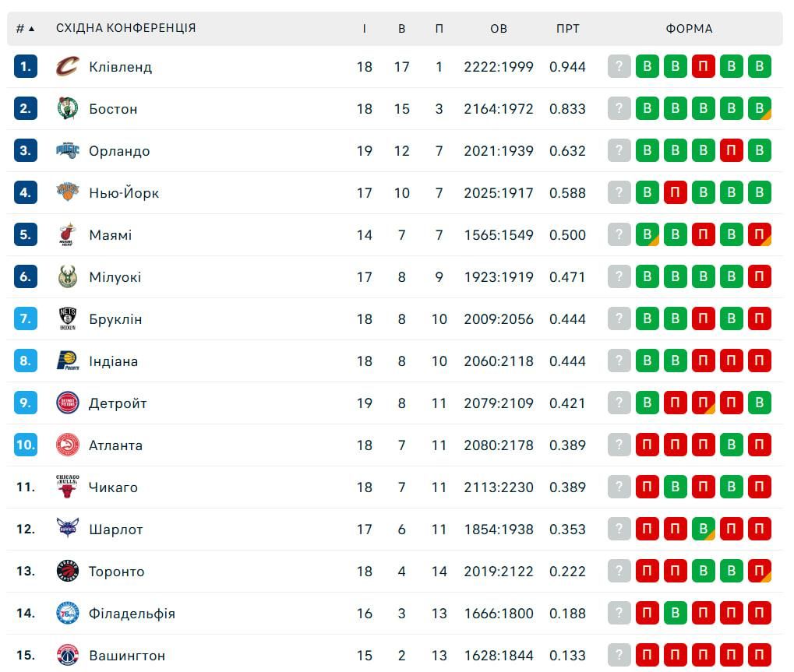Open the Детройт team name link
Screen dimensions: 794x672
tap(118, 403)
